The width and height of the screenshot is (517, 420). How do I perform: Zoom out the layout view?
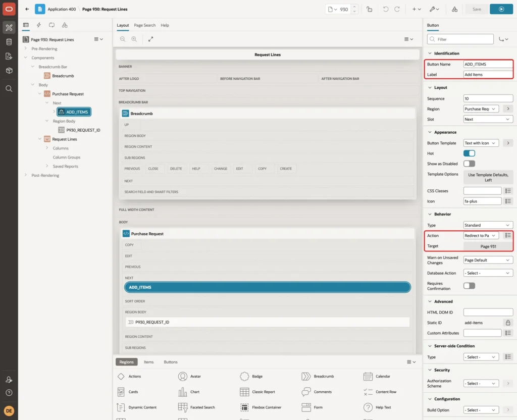(x=123, y=39)
